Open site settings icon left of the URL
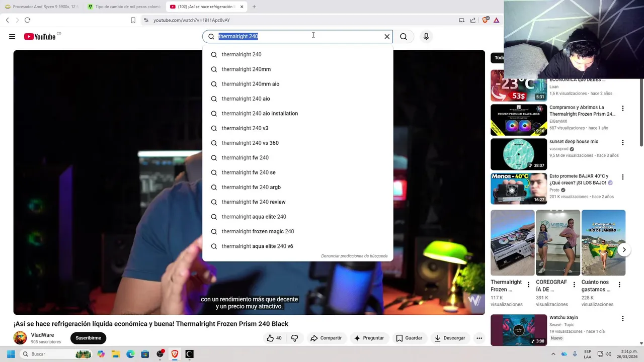Screen dimensions: 644x362 pos(146,20)
